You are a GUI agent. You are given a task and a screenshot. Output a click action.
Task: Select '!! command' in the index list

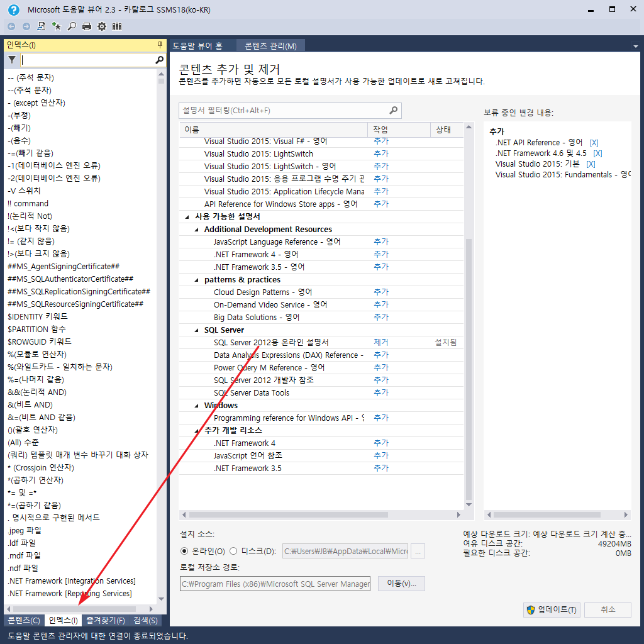tap(28, 204)
